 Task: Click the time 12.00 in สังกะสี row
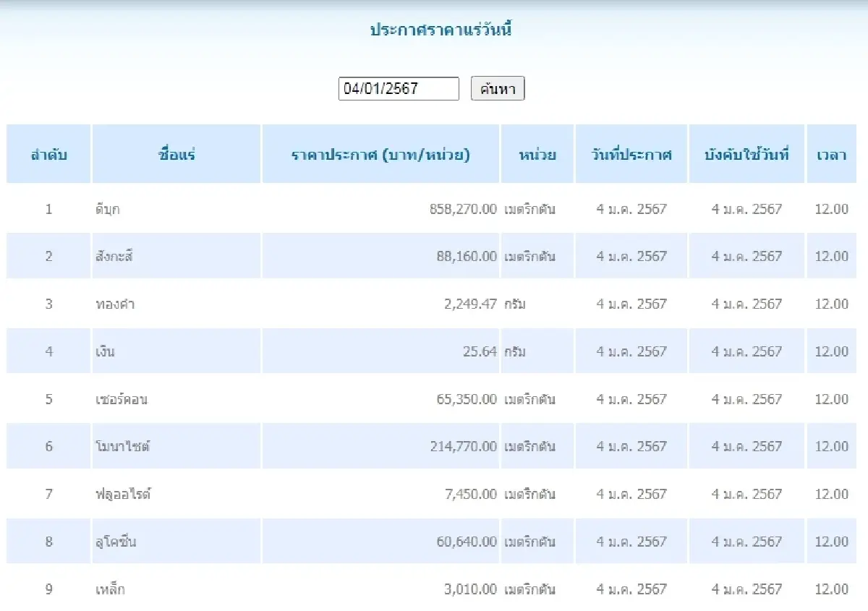[x=832, y=256]
